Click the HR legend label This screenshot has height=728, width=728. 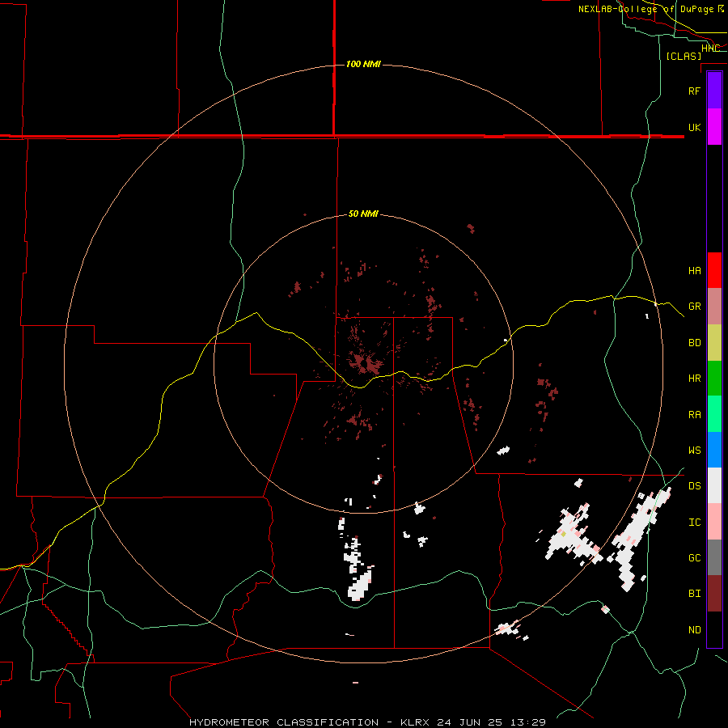point(694,379)
